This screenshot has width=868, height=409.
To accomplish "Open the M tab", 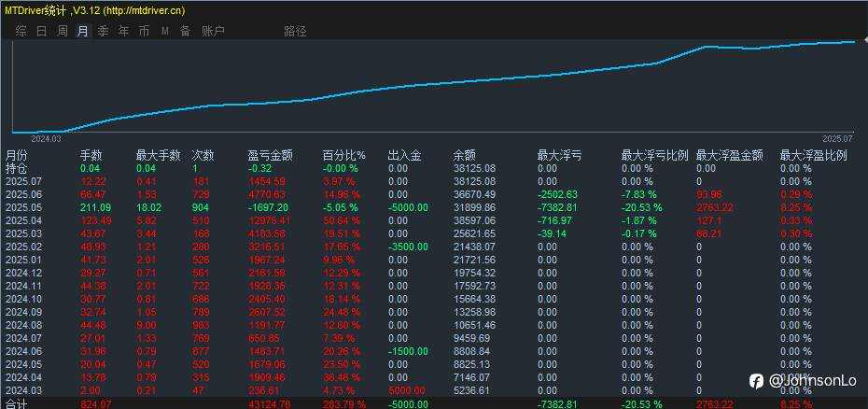I will [165, 32].
